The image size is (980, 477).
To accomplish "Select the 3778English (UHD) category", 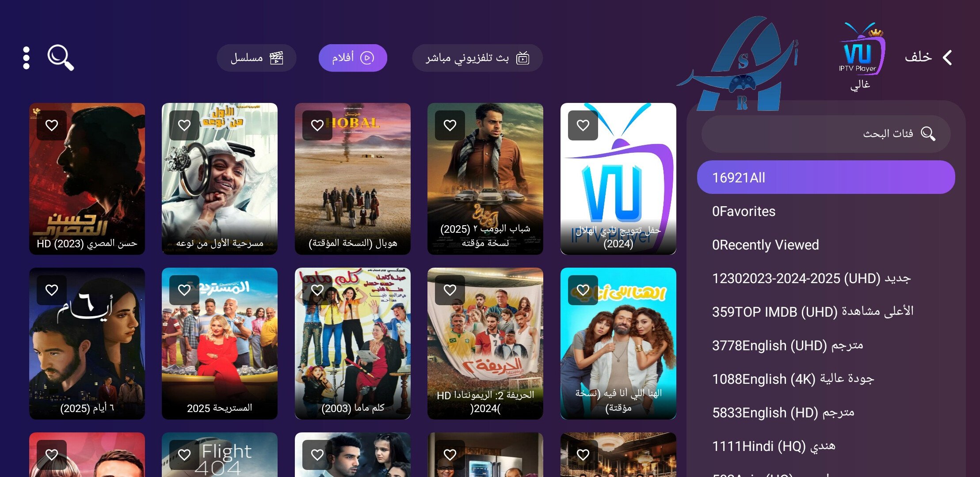I will [x=826, y=345].
